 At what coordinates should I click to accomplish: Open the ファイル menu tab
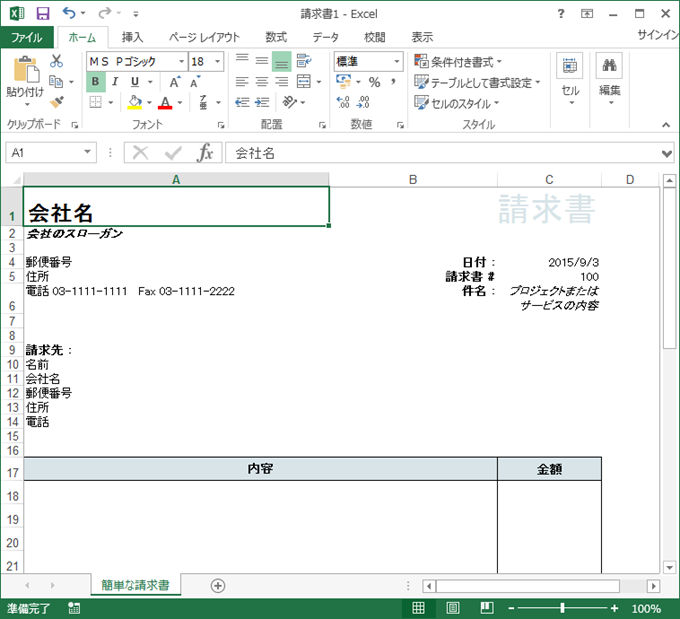[26, 37]
